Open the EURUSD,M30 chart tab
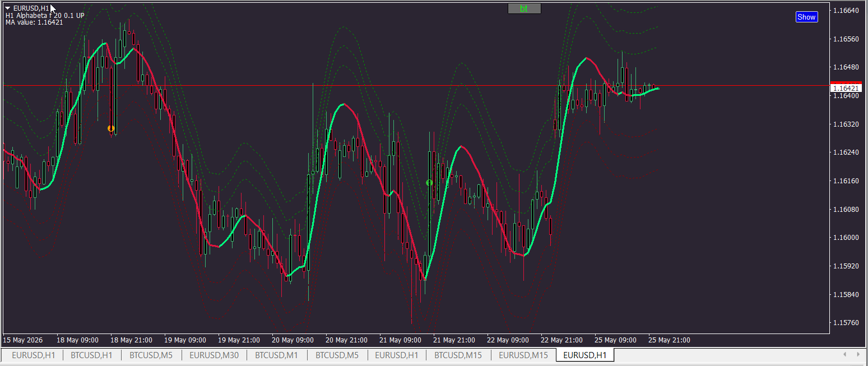 (x=214, y=355)
